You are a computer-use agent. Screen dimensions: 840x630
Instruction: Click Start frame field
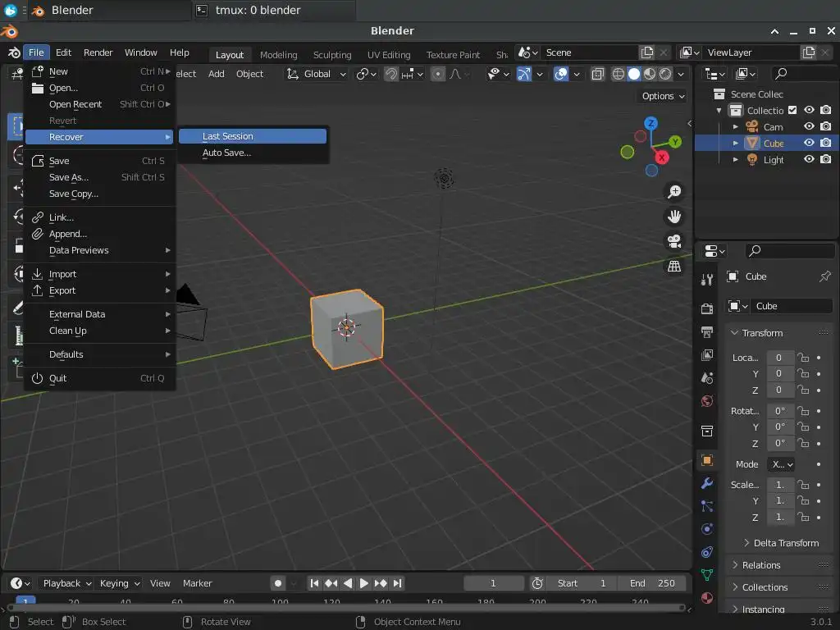click(582, 583)
